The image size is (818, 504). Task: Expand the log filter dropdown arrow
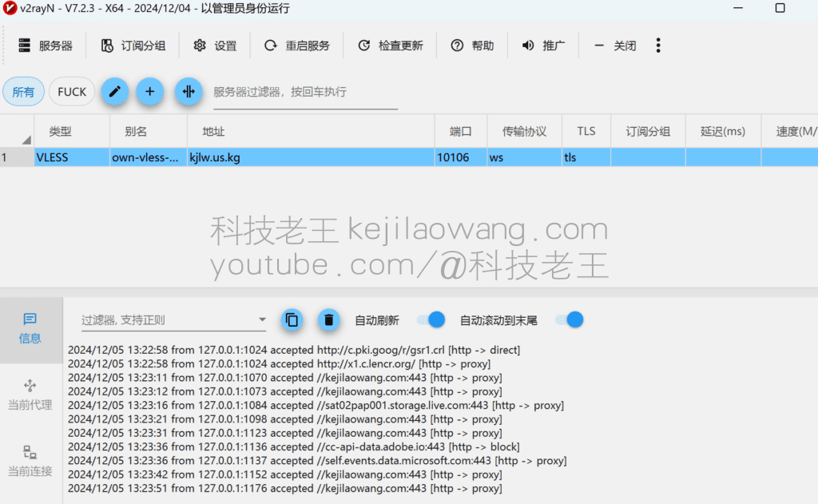click(x=262, y=320)
